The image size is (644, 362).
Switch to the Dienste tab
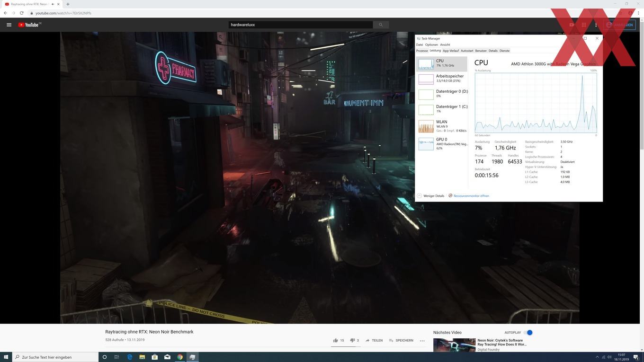(505, 51)
